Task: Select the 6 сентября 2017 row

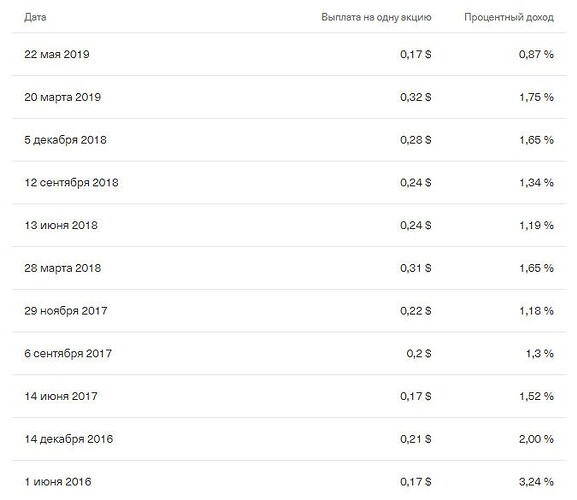Action: click(x=289, y=354)
